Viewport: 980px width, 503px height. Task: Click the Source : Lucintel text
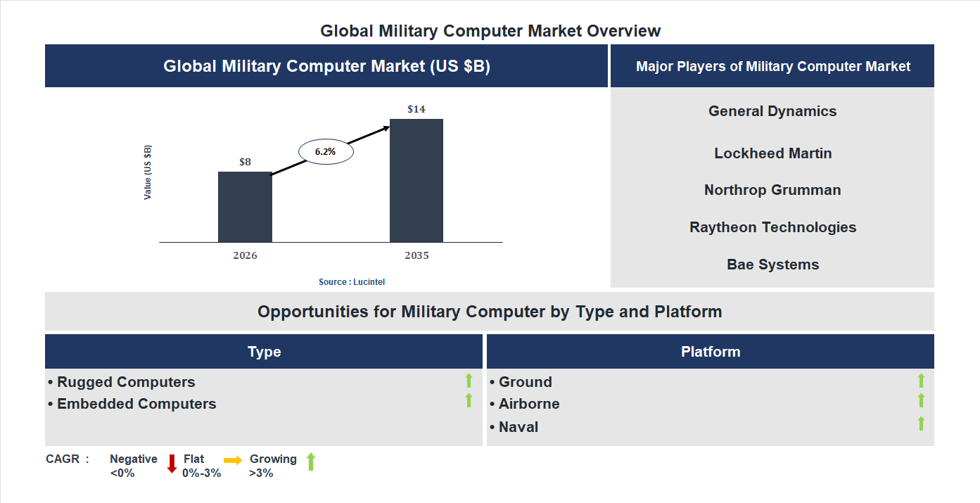click(352, 281)
